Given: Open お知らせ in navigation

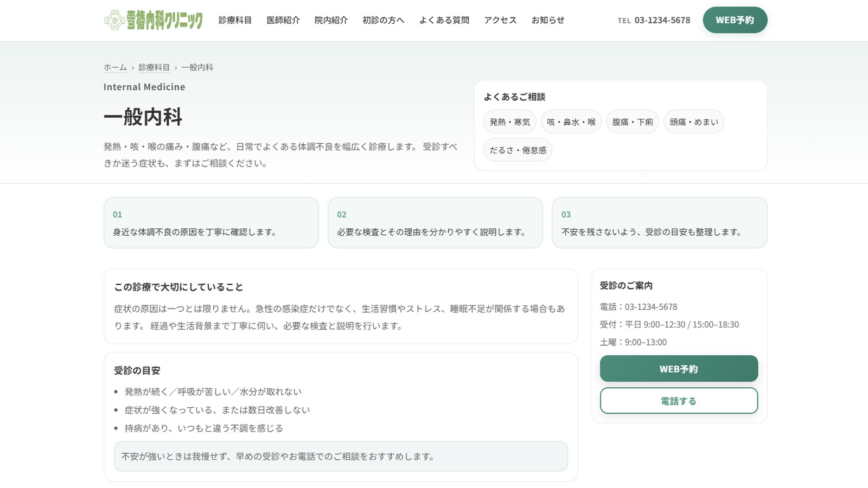Looking at the screenshot, I should pos(547,20).
